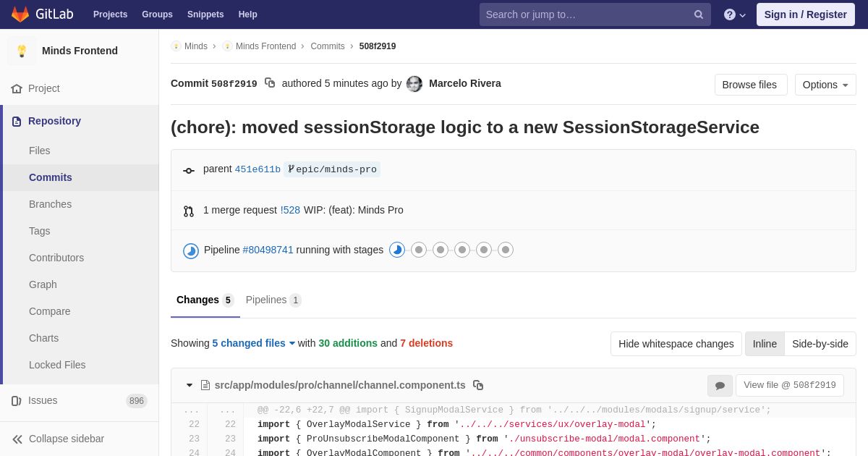Image resolution: width=868 pixels, height=456 pixels.
Task: Click Hide whitespace changes button
Action: click(676, 344)
